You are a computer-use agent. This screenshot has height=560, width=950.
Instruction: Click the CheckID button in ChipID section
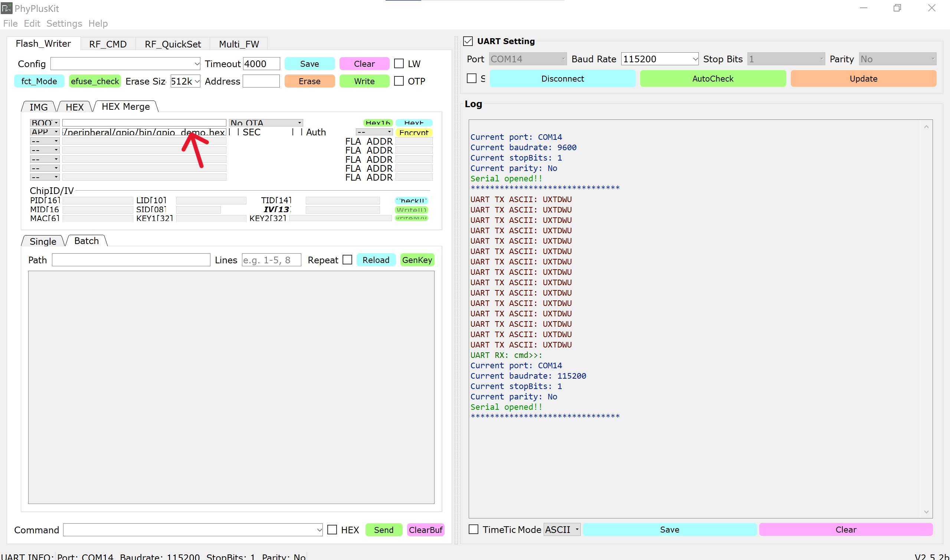pyautogui.click(x=411, y=201)
